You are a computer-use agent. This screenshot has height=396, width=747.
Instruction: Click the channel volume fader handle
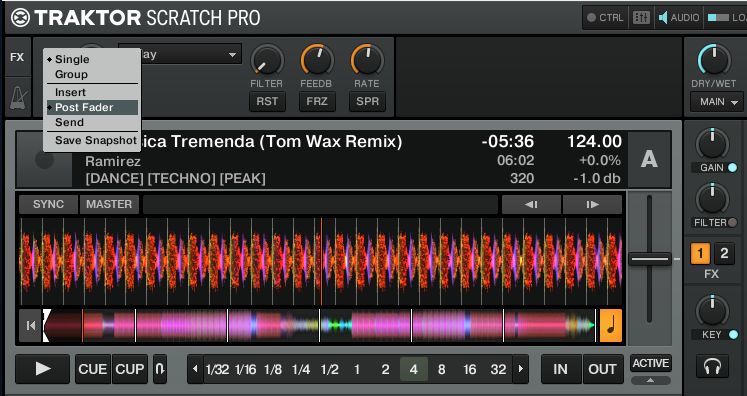650,259
